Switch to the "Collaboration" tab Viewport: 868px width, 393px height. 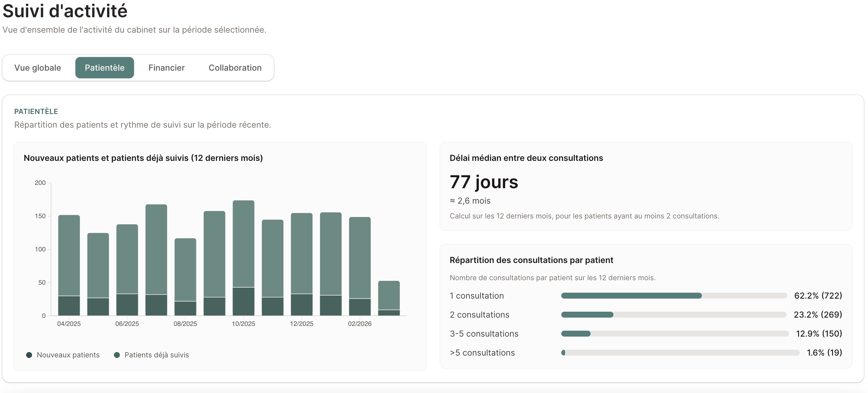point(235,67)
